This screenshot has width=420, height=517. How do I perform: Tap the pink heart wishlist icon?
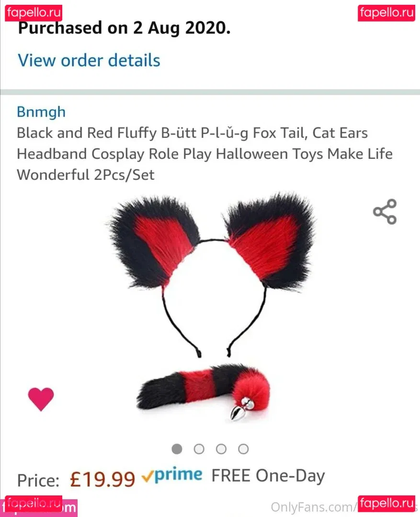41,399
